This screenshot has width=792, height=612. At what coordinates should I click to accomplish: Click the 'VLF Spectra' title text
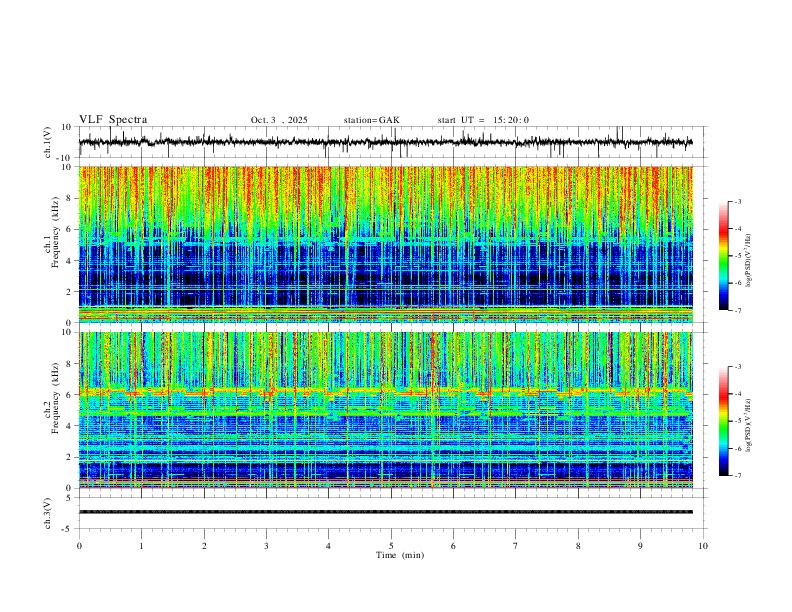coord(113,120)
